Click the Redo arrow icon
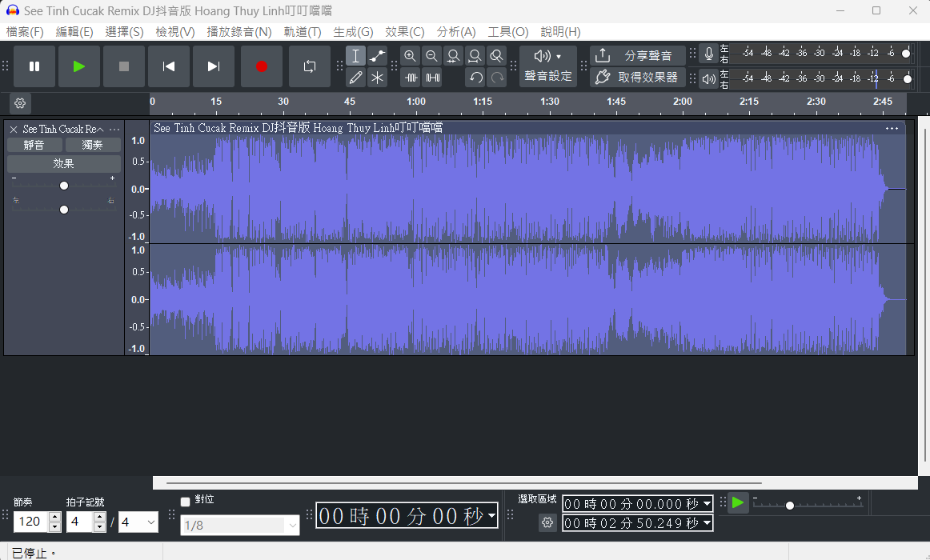Screen dimensions: 930x560 pos(497,77)
